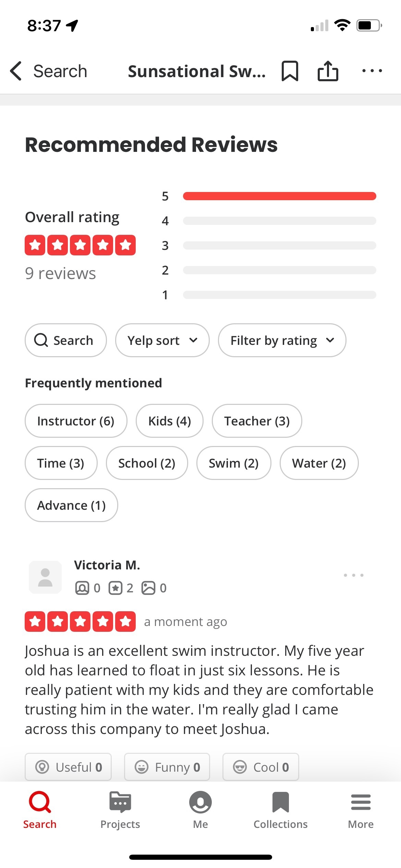Tap the 5-star rating bar
This screenshot has width=401, height=868.
279,196
